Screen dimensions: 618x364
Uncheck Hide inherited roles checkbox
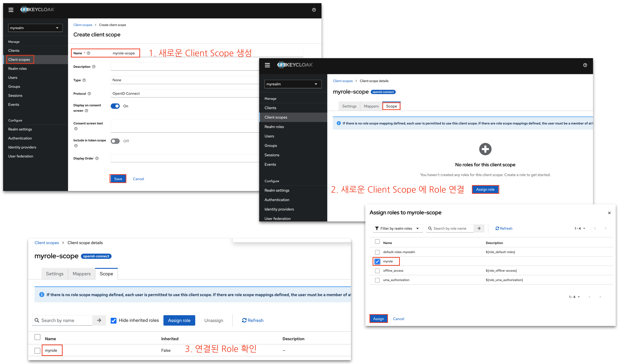tap(114, 321)
